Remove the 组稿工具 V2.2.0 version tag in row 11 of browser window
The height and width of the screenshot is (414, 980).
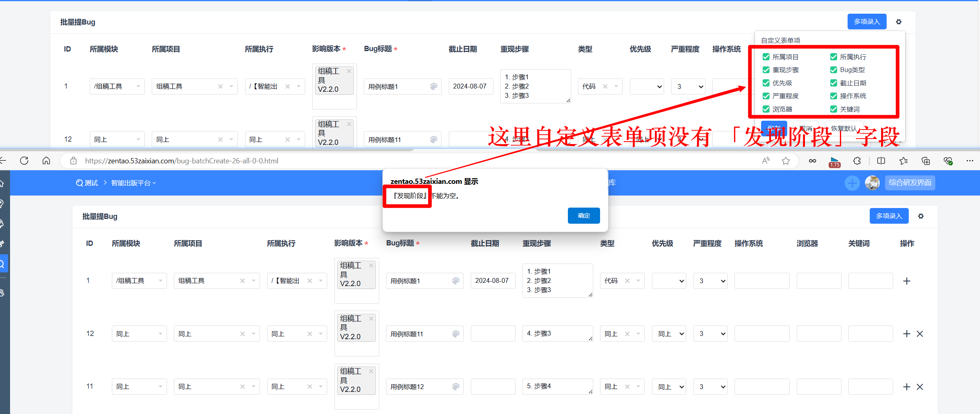pyautogui.click(x=371, y=371)
